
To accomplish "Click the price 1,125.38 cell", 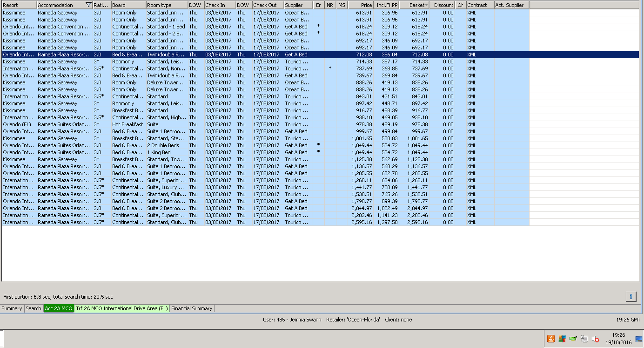I will [x=362, y=159].
